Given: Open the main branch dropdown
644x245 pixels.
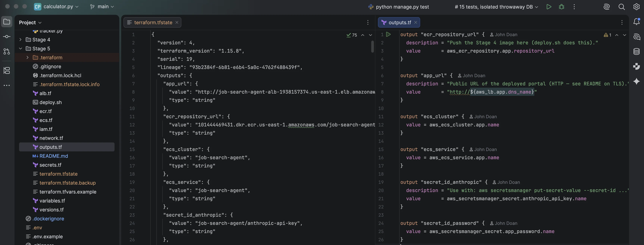Looking at the screenshot, I should tap(102, 7).
